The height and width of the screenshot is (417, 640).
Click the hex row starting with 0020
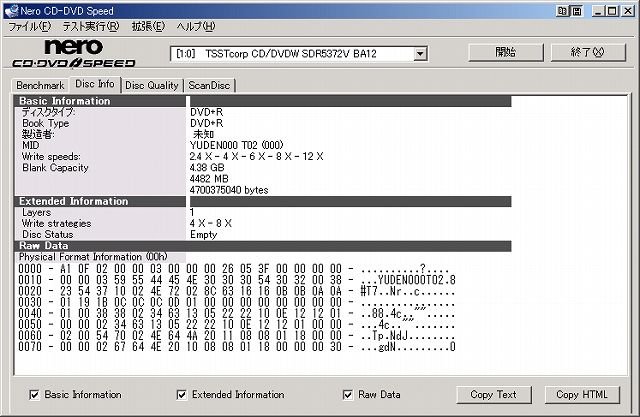click(x=237, y=291)
